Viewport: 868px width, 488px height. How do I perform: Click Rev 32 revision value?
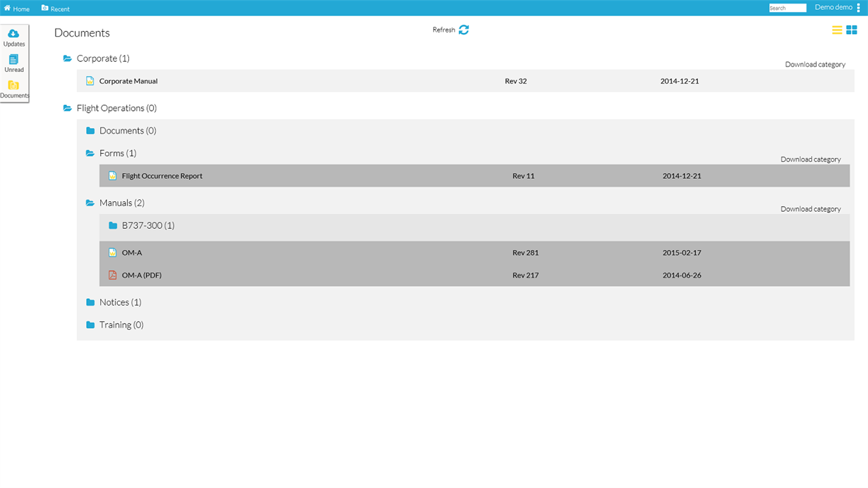click(516, 81)
